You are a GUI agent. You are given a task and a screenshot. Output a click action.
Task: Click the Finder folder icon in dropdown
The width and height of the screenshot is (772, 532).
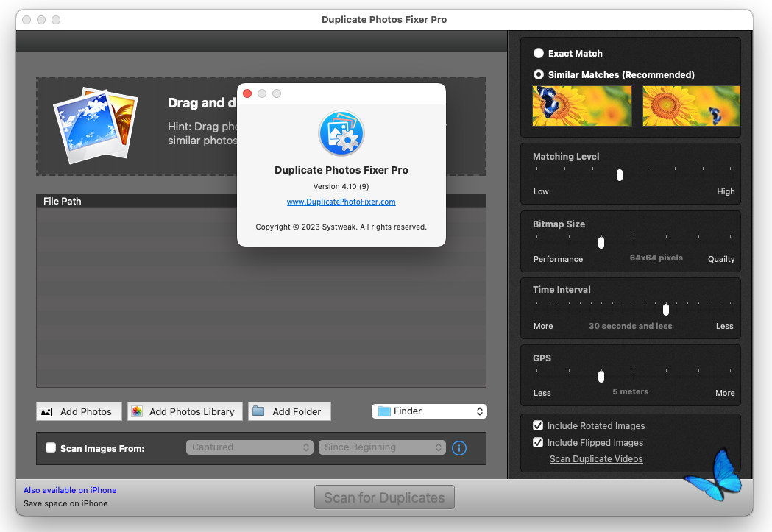click(x=384, y=411)
